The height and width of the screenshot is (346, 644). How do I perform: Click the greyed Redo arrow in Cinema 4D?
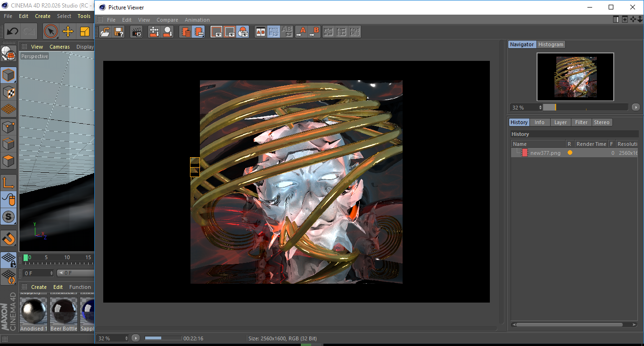coord(29,32)
